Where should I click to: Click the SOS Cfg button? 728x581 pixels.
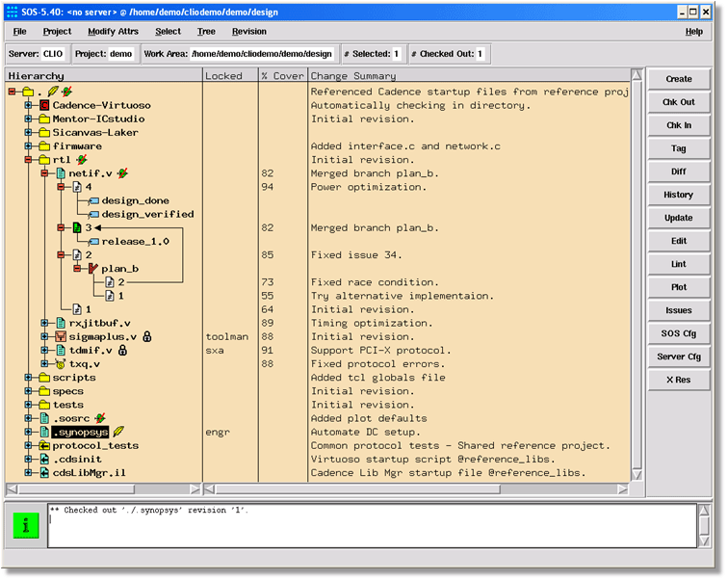pyautogui.click(x=679, y=334)
